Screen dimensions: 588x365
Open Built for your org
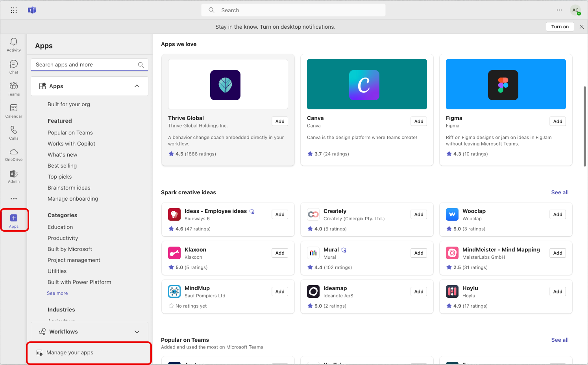tap(69, 104)
